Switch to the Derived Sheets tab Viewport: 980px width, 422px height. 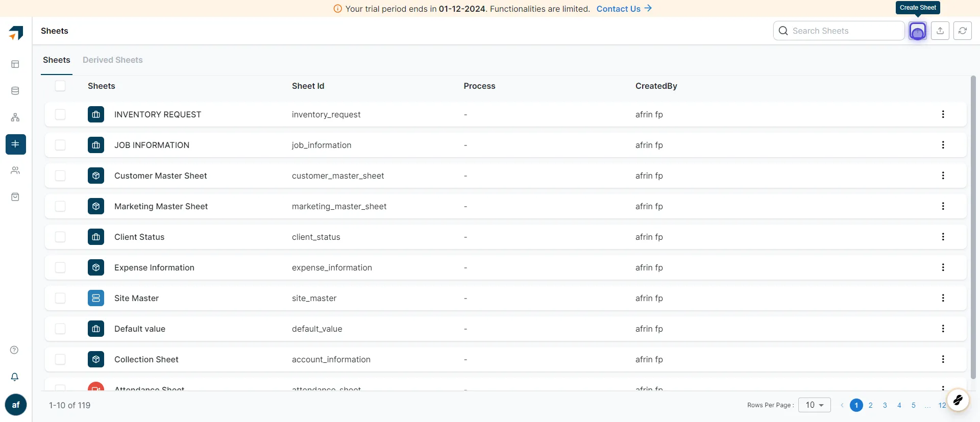[x=112, y=60]
